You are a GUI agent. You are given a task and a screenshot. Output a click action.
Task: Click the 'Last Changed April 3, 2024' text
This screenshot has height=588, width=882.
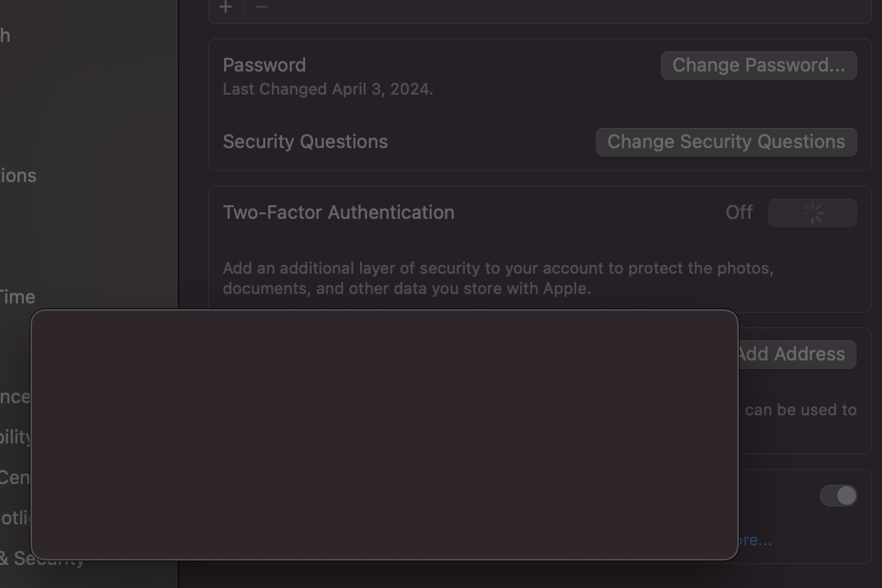tap(327, 90)
